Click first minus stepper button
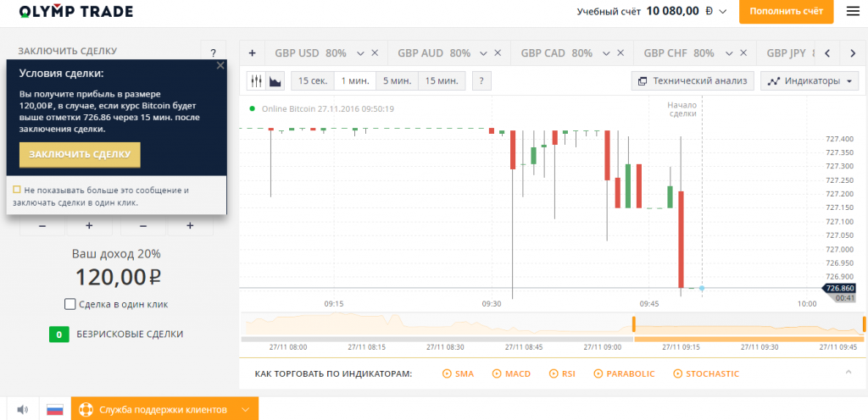 pos(42,225)
